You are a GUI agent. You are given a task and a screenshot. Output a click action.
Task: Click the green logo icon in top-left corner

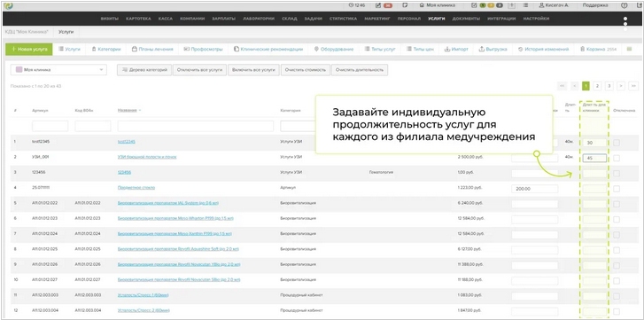point(8,5)
